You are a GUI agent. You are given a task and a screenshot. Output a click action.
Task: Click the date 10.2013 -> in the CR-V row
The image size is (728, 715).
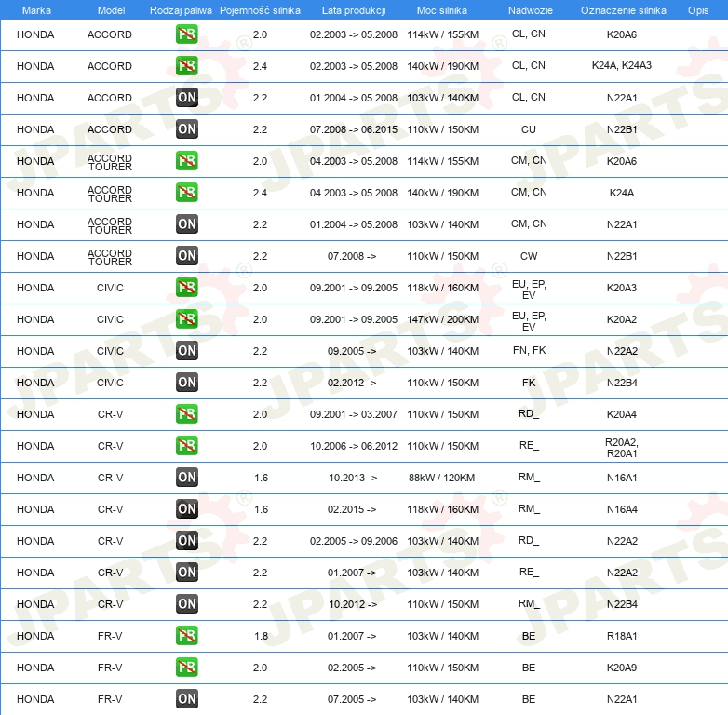353,478
